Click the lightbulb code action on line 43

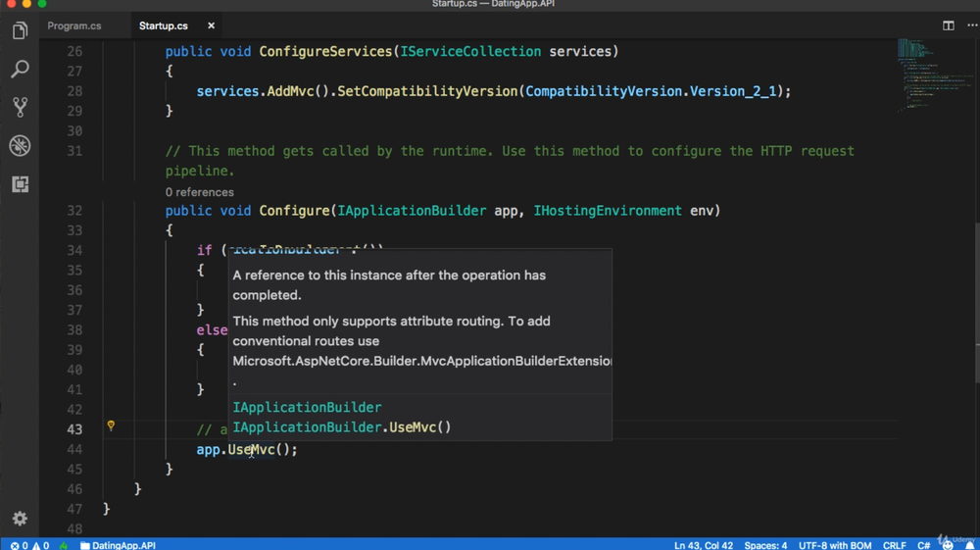click(x=111, y=425)
